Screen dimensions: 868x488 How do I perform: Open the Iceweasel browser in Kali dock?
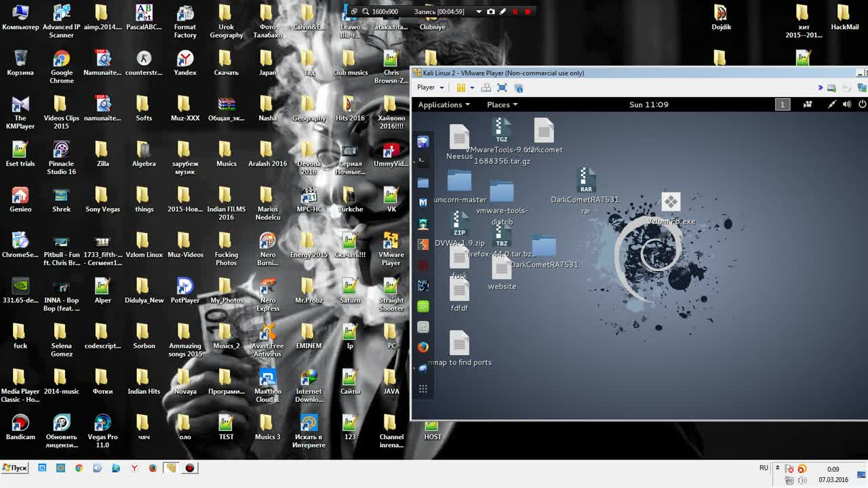[422, 142]
